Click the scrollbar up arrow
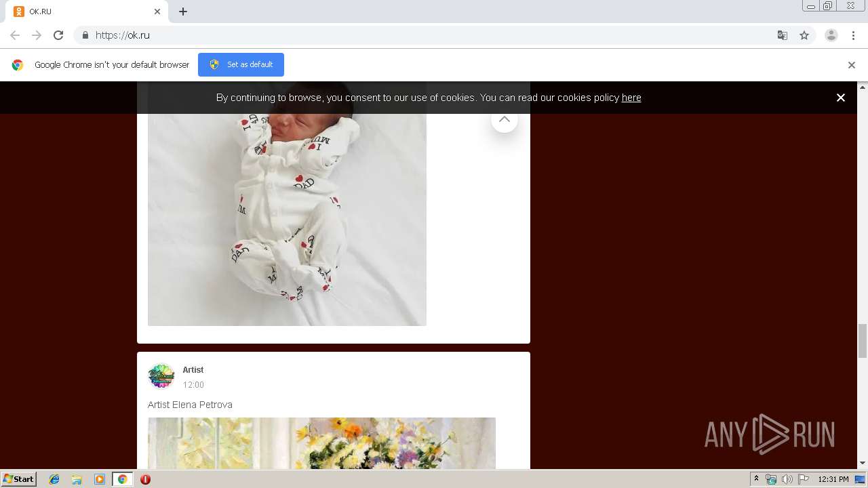Image resolution: width=868 pixels, height=488 pixels. pos(863,87)
